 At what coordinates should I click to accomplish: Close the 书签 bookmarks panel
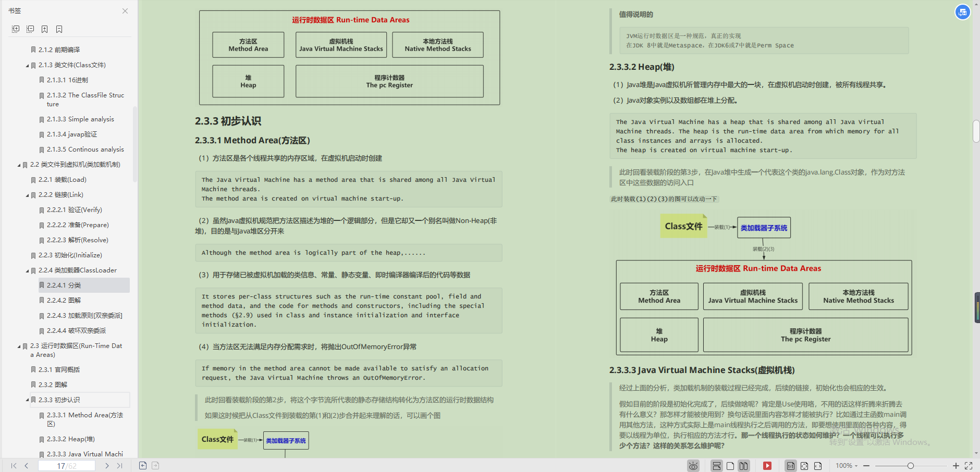coord(125,11)
